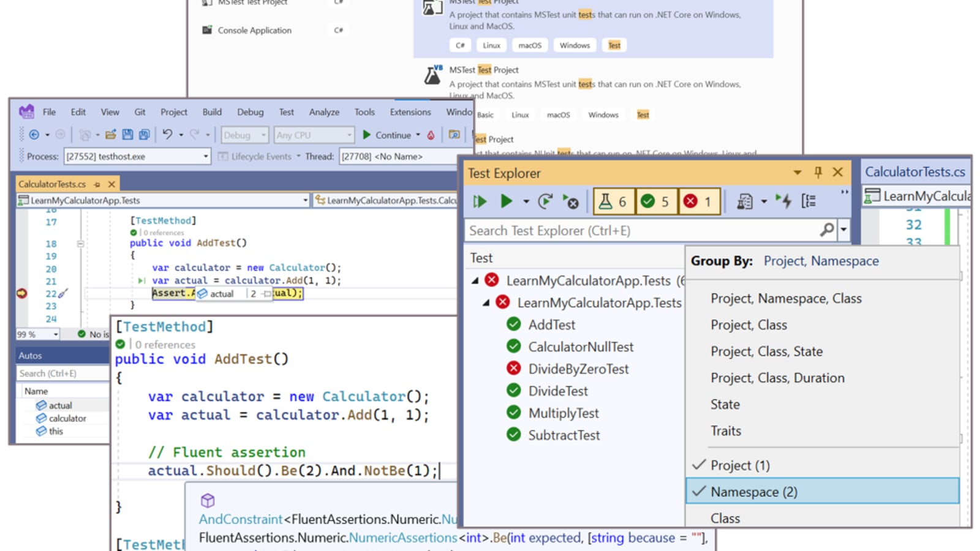Click the breakpoint marker on line 22

point(22,293)
